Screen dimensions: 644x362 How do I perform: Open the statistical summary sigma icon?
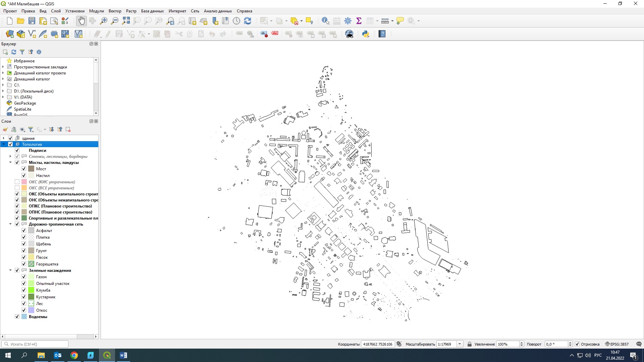coord(359,21)
